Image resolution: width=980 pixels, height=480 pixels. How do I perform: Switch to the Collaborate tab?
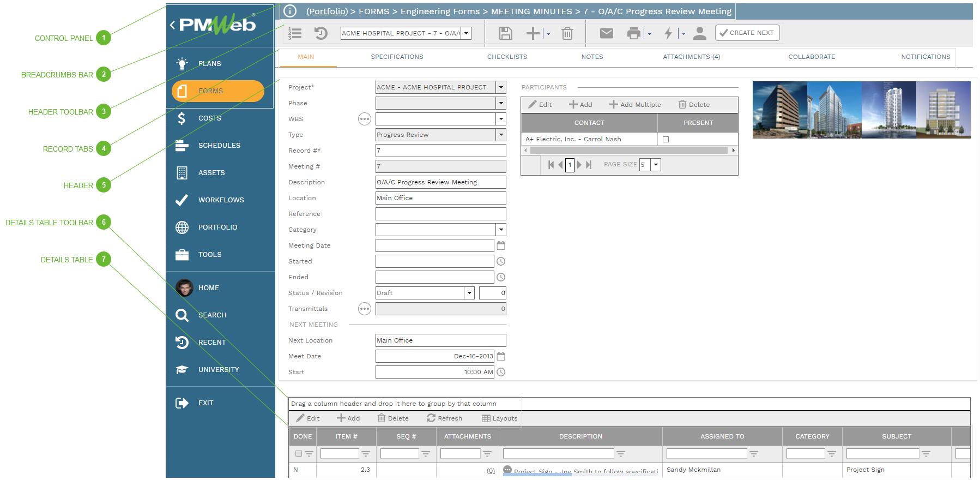[812, 57]
